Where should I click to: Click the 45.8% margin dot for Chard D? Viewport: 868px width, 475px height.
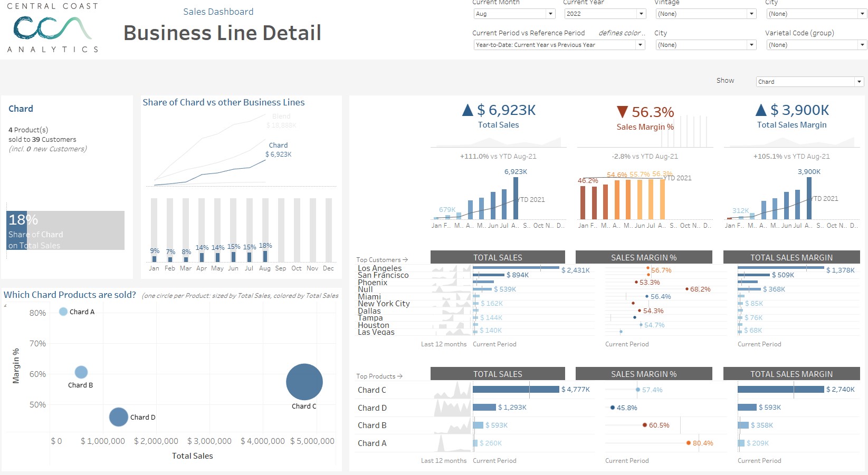coord(613,408)
